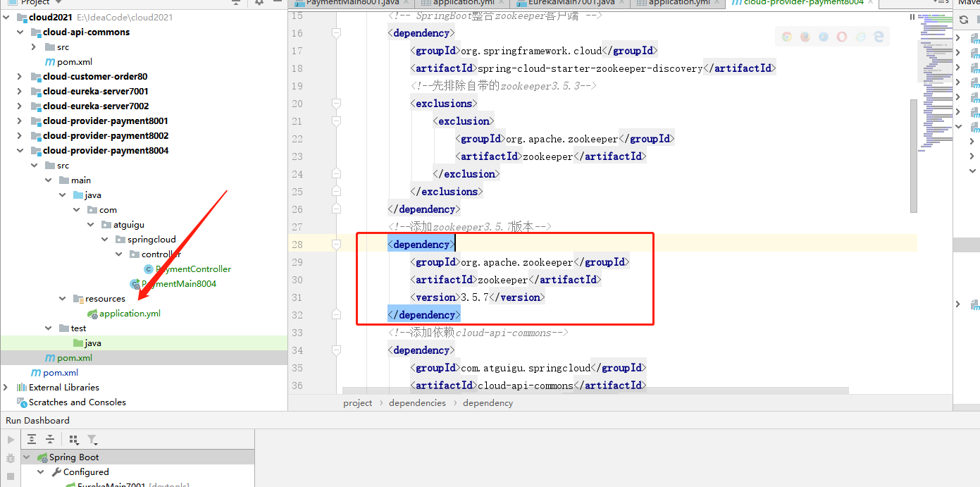Click the green test java folder icon
This screenshot has height=487, width=980.
pyautogui.click(x=78, y=343)
